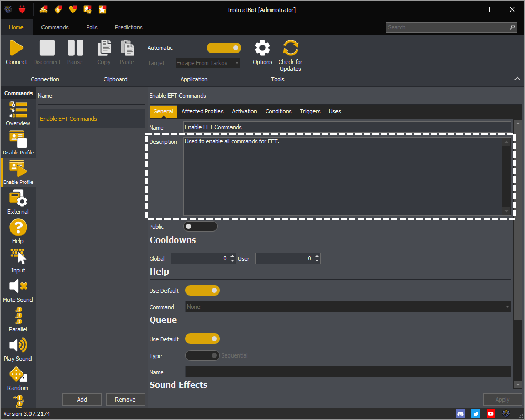Open the Mute Sound command category

pyautogui.click(x=18, y=287)
